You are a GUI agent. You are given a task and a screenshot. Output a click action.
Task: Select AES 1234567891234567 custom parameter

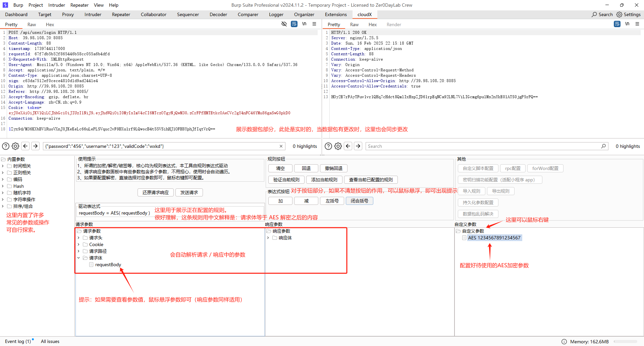point(494,238)
